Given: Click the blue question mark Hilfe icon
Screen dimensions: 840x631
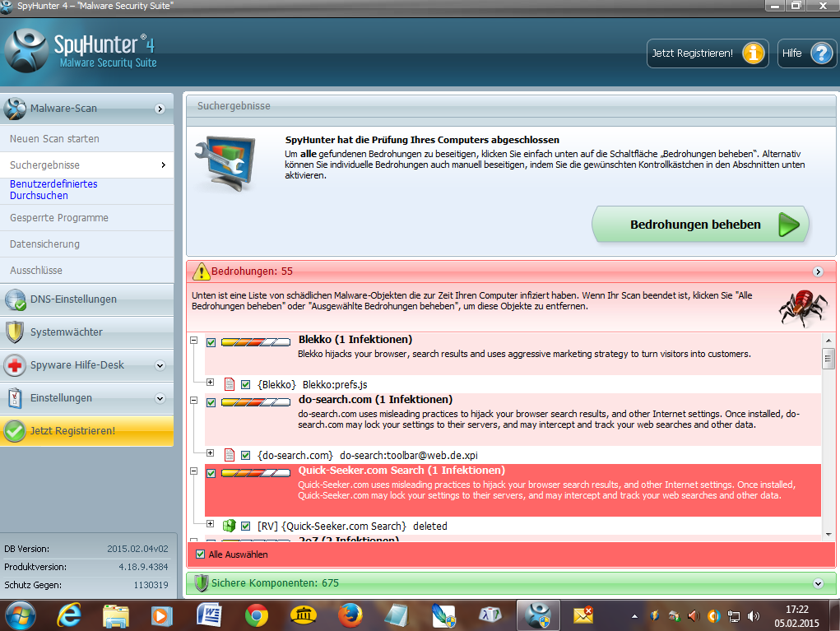Looking at the screenshot, I should tap(821, 53).
